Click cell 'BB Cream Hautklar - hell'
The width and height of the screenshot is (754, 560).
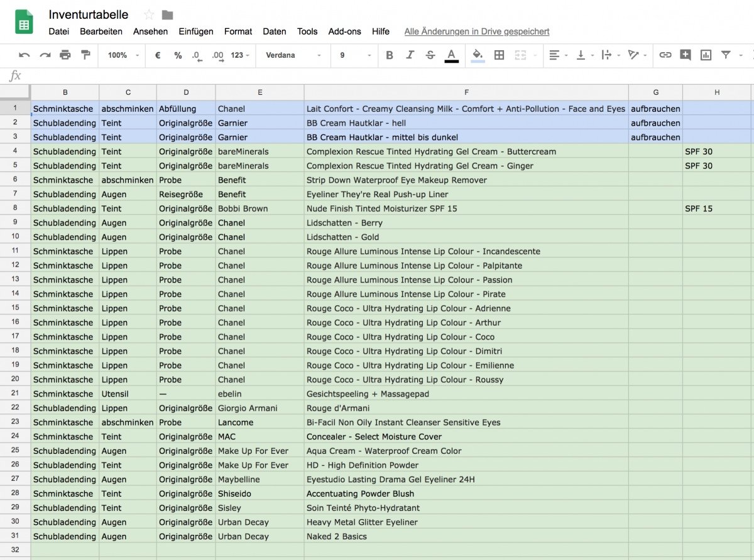[x=466, y=123]
